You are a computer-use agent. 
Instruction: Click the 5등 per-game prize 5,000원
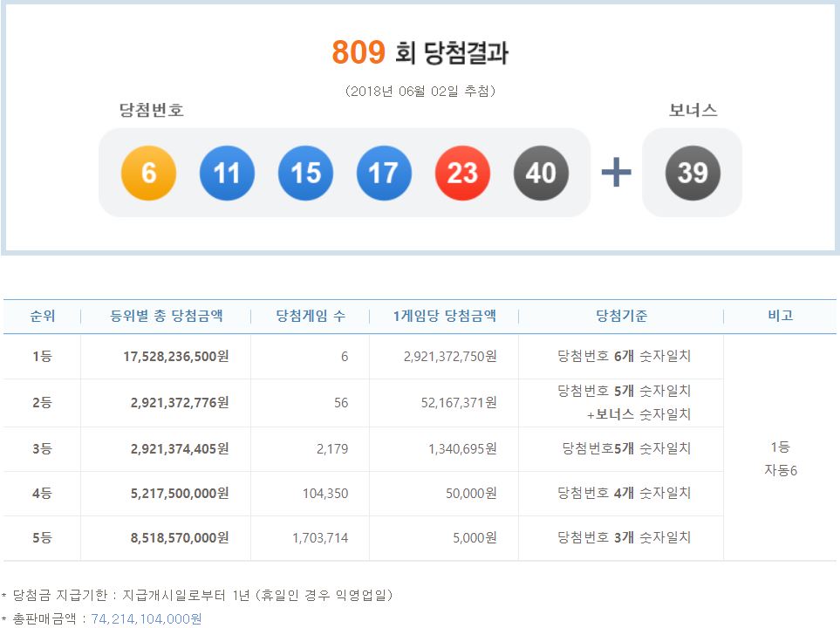click(x=475, y=538)
